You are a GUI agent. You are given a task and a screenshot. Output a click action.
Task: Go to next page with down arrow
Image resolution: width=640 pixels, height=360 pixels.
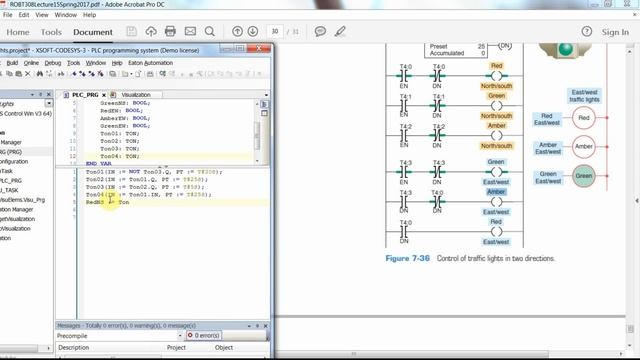253,31
